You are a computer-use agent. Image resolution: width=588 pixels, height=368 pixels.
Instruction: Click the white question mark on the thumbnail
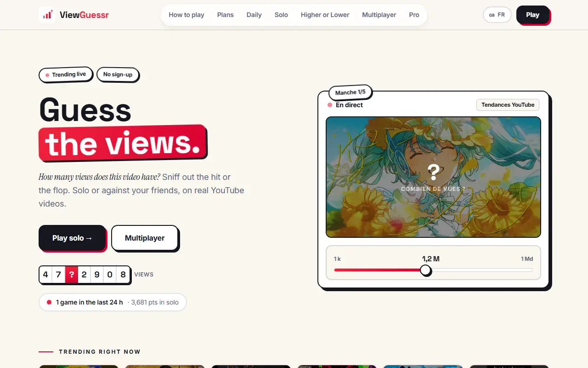[x=433, y=172]
